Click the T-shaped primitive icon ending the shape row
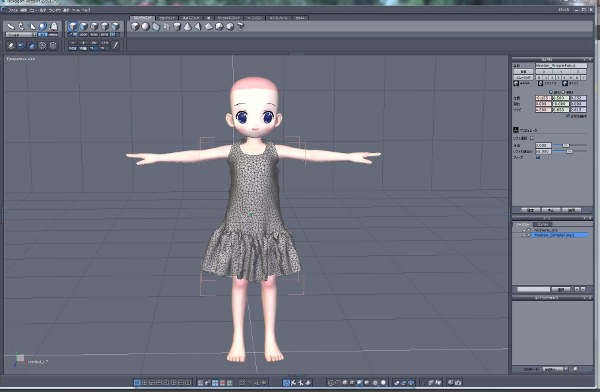 coord(240,26)
